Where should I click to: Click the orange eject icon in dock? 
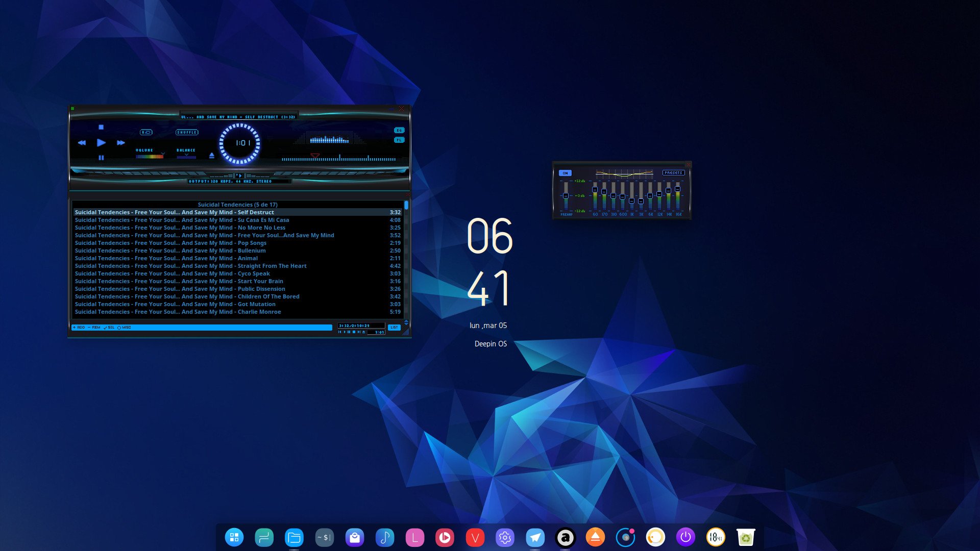tap(595, 537)
